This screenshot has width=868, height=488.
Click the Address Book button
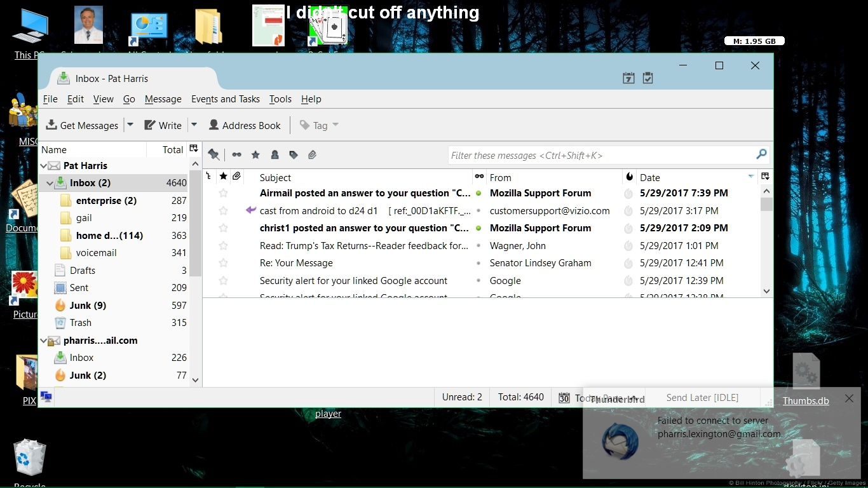[245, 125]
